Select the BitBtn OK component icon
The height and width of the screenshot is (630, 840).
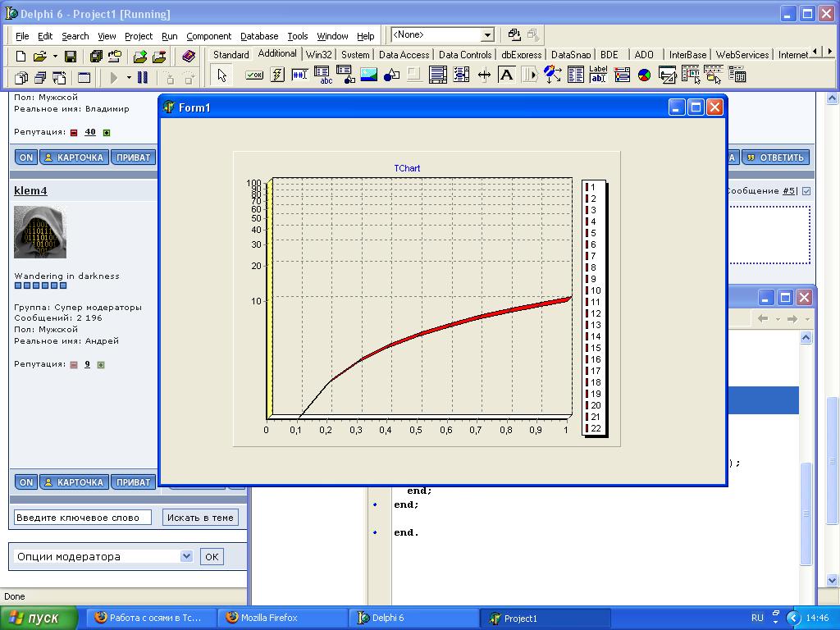click(x=254, y=75)
